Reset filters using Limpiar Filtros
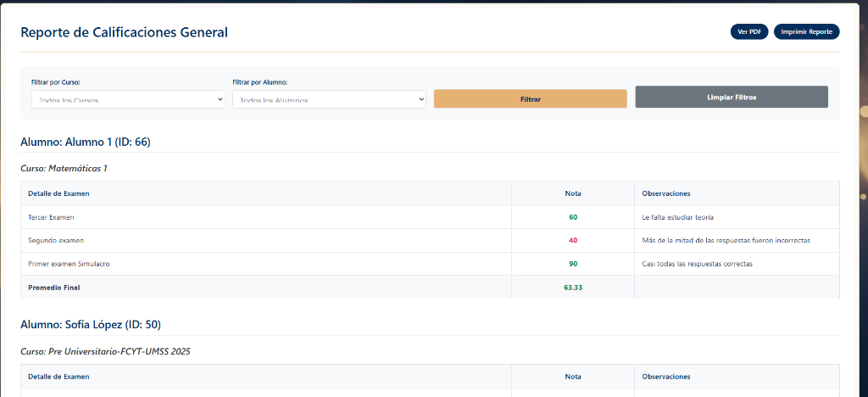This screenshot has height=397, width=868. (731, 97)
